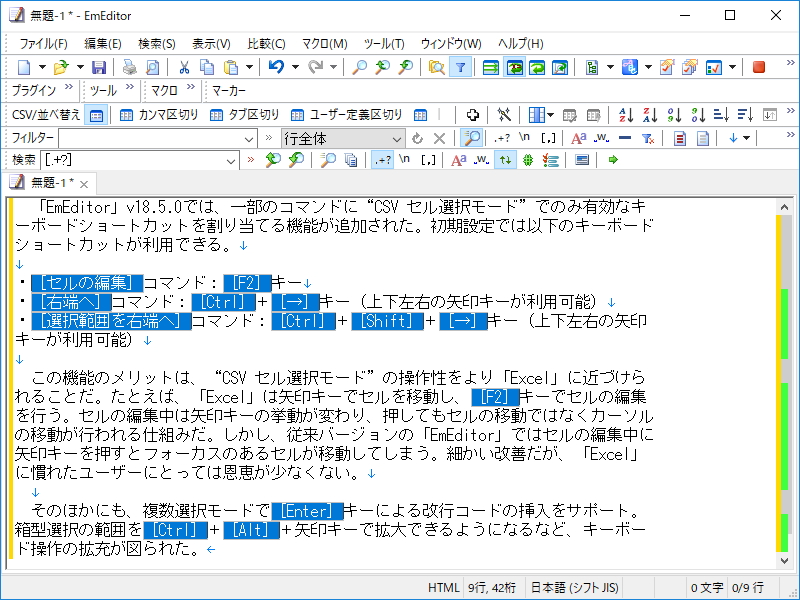Screen dimensions: 800x600
Task: Toggle escape sequence \n in the search bar
Action: [x=404, y=159]
